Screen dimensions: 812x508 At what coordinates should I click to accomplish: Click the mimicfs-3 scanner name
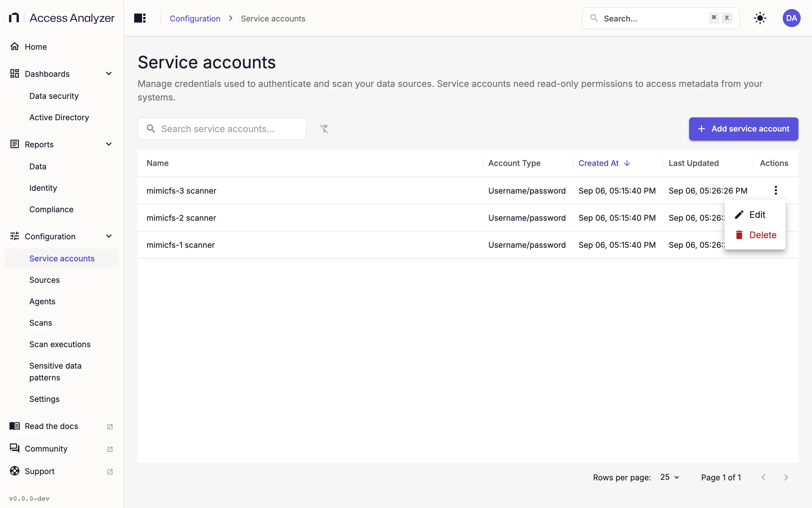click(x=181, y=191)
